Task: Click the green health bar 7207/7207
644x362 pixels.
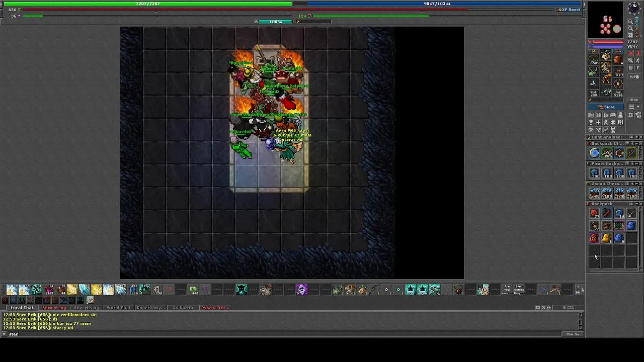Action: coord(148,4)
